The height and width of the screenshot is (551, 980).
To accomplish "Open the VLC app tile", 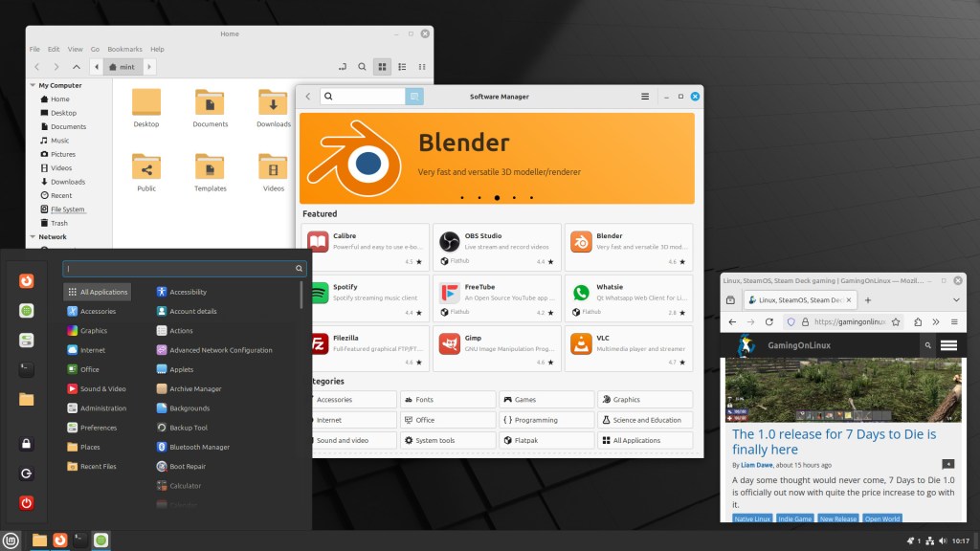I will click(629, 344).
